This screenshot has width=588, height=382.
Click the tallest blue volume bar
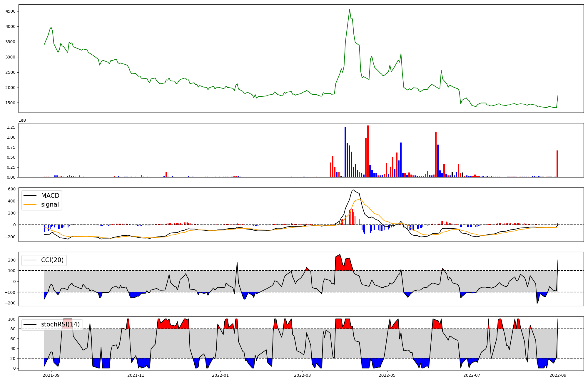345,152
